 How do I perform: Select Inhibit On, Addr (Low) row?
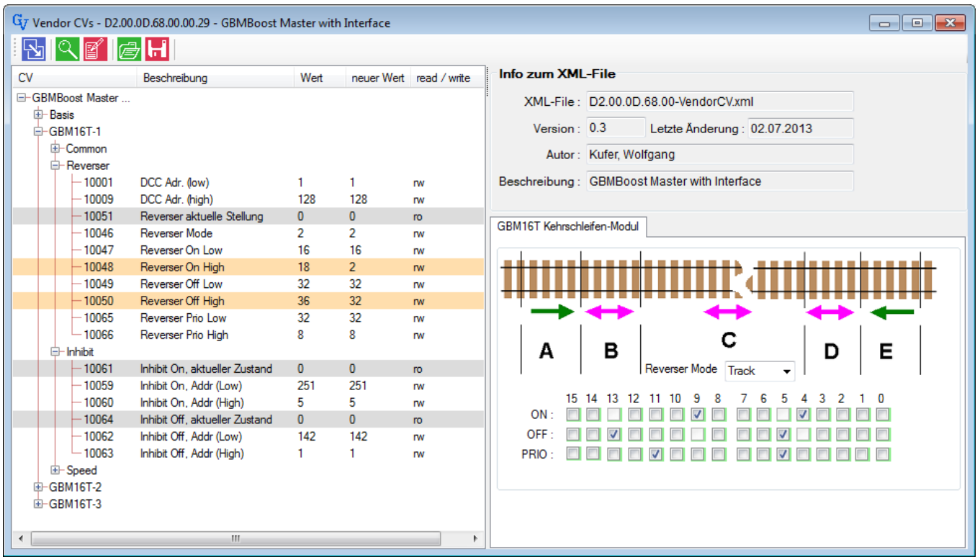click(x=248, y=386)
